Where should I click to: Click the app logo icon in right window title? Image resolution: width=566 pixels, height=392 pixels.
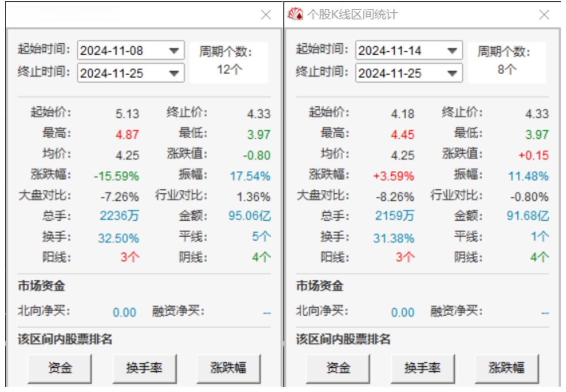[x=295, y=14]
